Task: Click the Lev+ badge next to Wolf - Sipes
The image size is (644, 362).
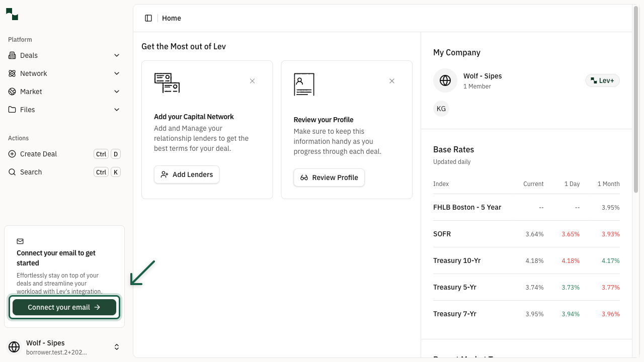Action: [x=602, y=80]
